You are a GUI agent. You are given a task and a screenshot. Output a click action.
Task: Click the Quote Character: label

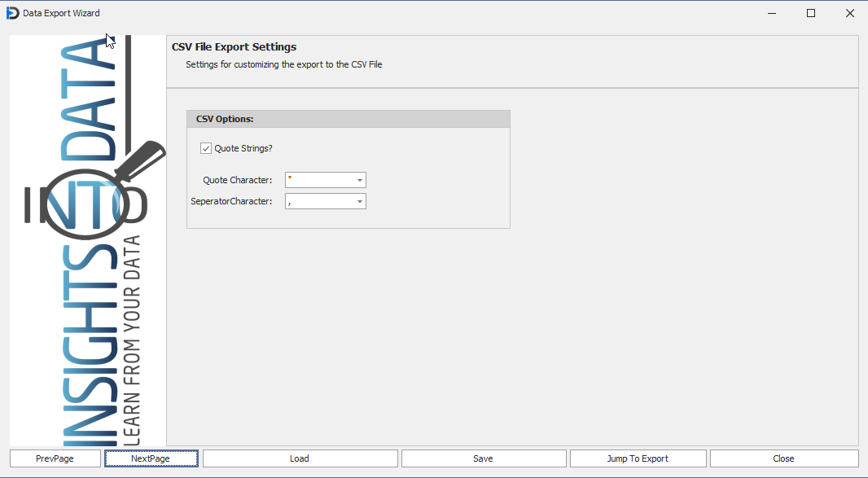(237, 181)
